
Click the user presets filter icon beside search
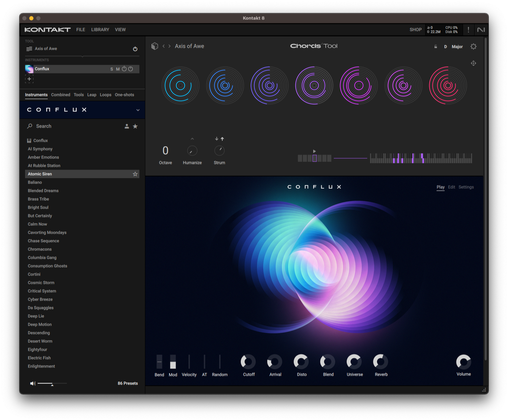[126, 126]
